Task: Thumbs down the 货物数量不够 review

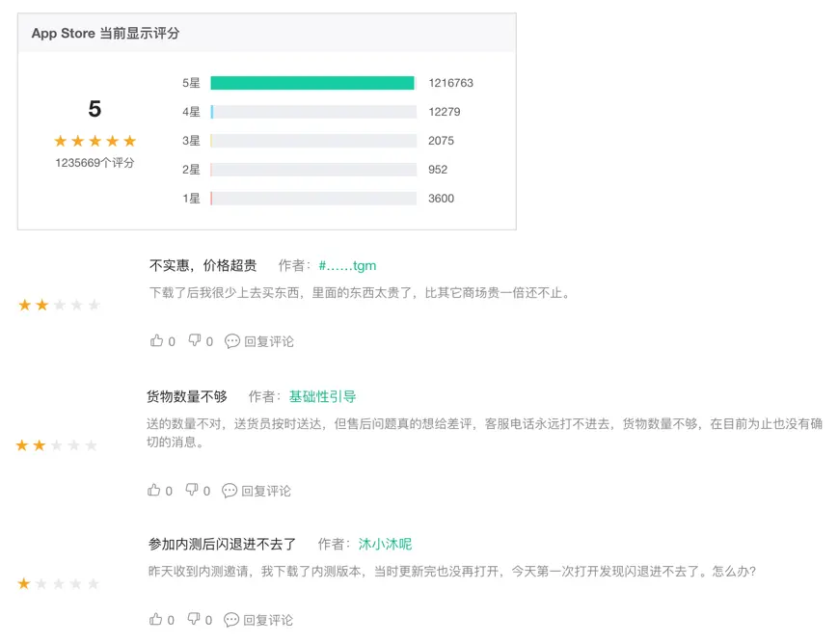Action: click(x=195, y=490)
